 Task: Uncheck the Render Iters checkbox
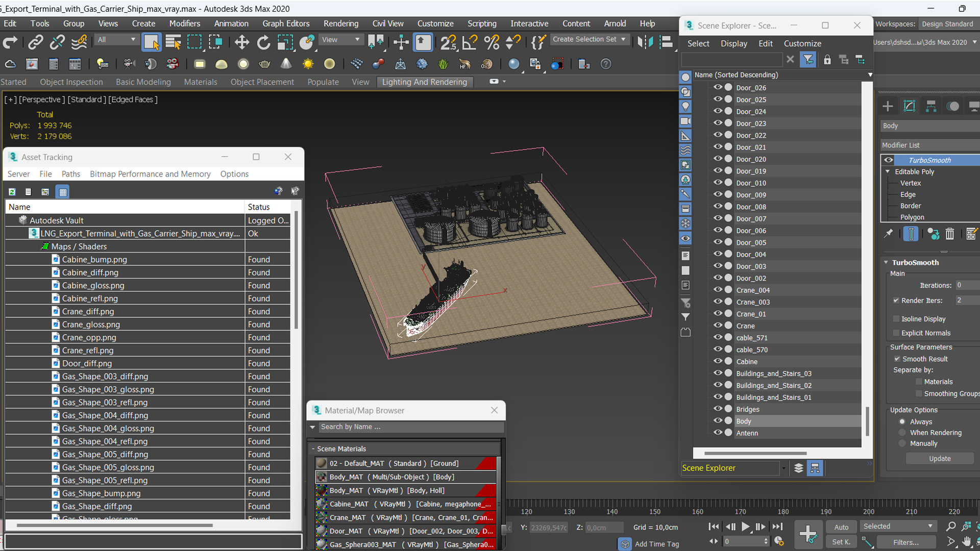coord(896,300)
